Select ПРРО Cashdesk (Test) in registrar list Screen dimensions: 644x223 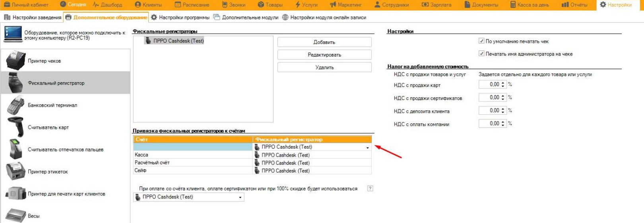(178, 41)
